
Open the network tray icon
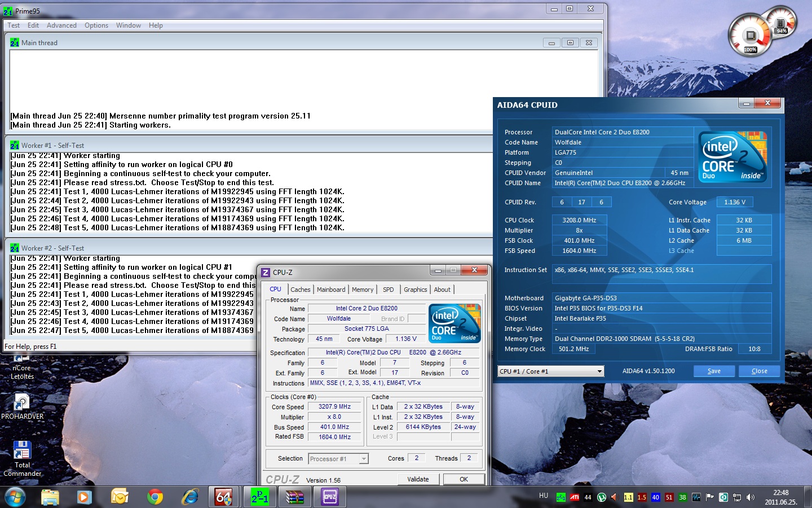coord(736,497)
